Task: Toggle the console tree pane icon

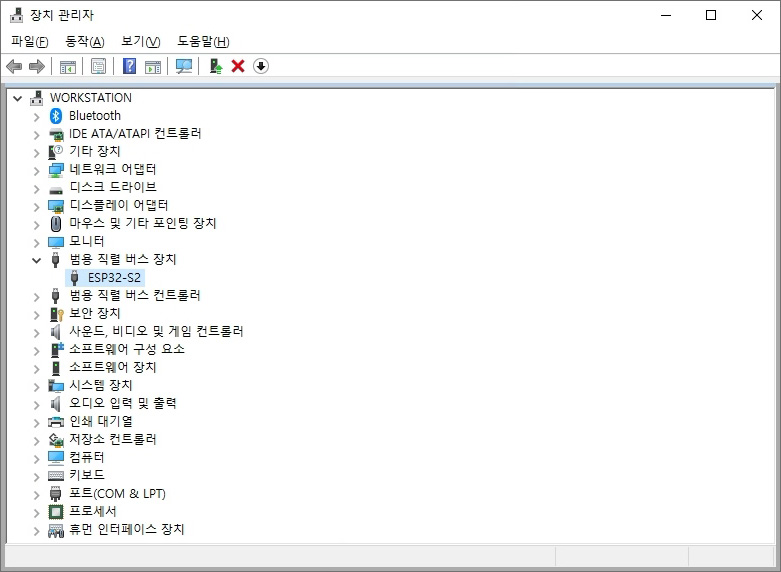Action: pyautogui.click(x=68, y=66)
